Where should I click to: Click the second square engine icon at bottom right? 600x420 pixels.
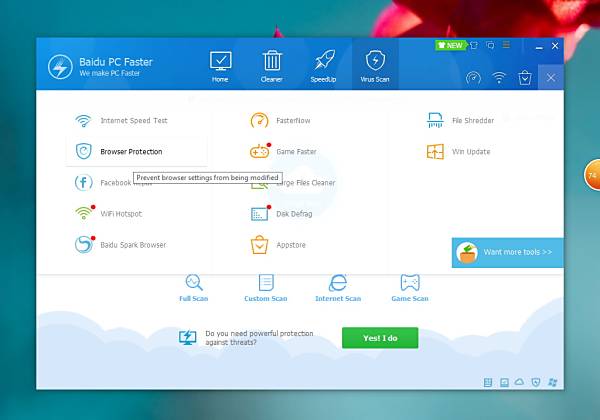[x=504, y=382]
